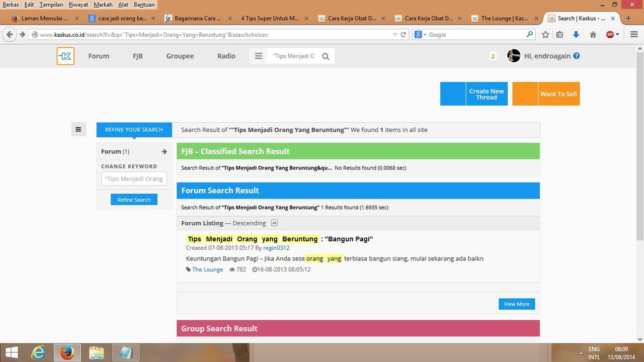644x362 pixels.
Task: Open the Firefox downloads arrow icon
Action: (576, 35)
